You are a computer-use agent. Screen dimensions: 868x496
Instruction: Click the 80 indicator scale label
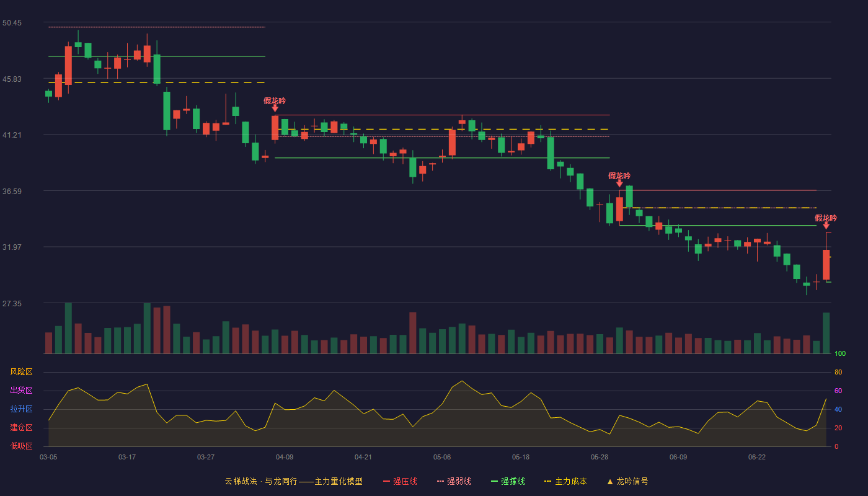(838, 372)
